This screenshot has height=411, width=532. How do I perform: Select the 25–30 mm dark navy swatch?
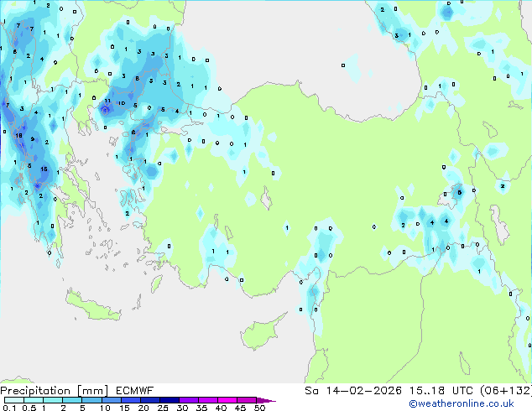[169, 400]
